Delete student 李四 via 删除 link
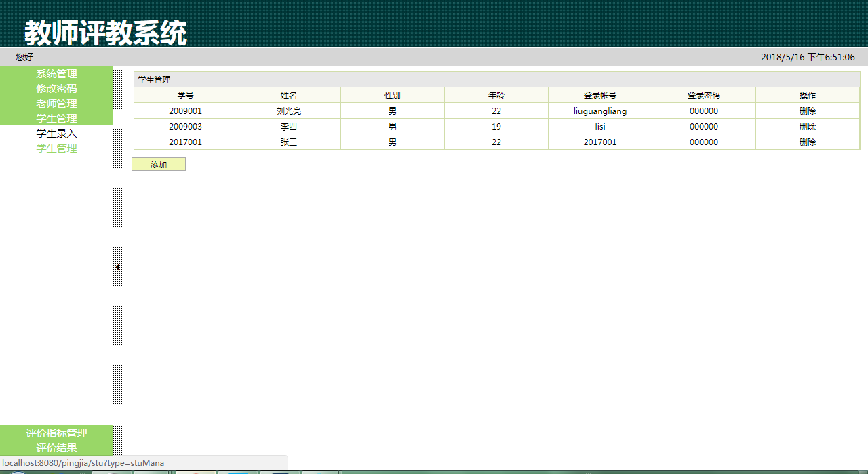 (x=807, y=127)
